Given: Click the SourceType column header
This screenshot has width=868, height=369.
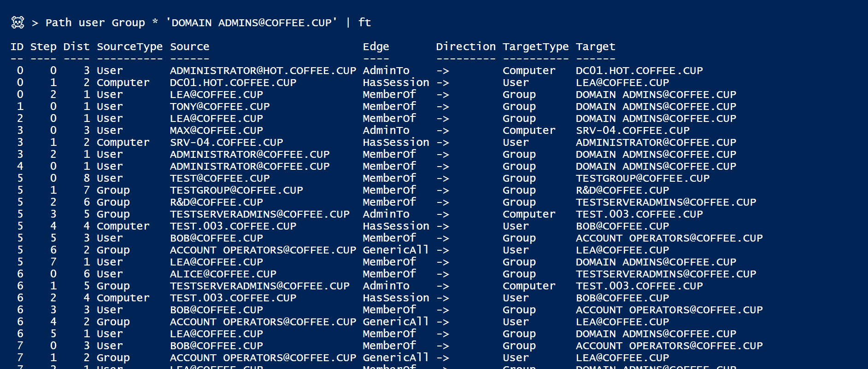Looking at the screenshot, I should (130, 46).
